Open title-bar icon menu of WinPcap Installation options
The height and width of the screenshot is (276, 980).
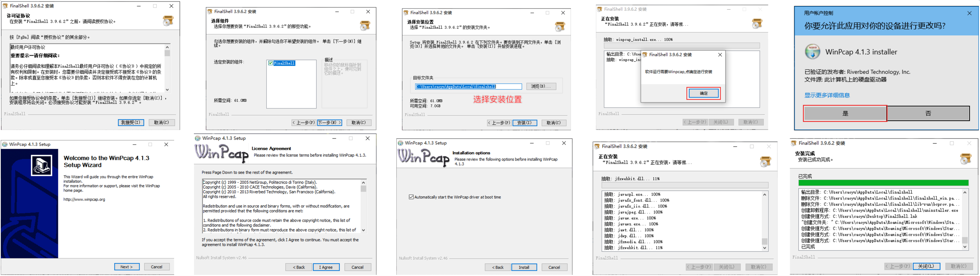(x=400, y=143)
